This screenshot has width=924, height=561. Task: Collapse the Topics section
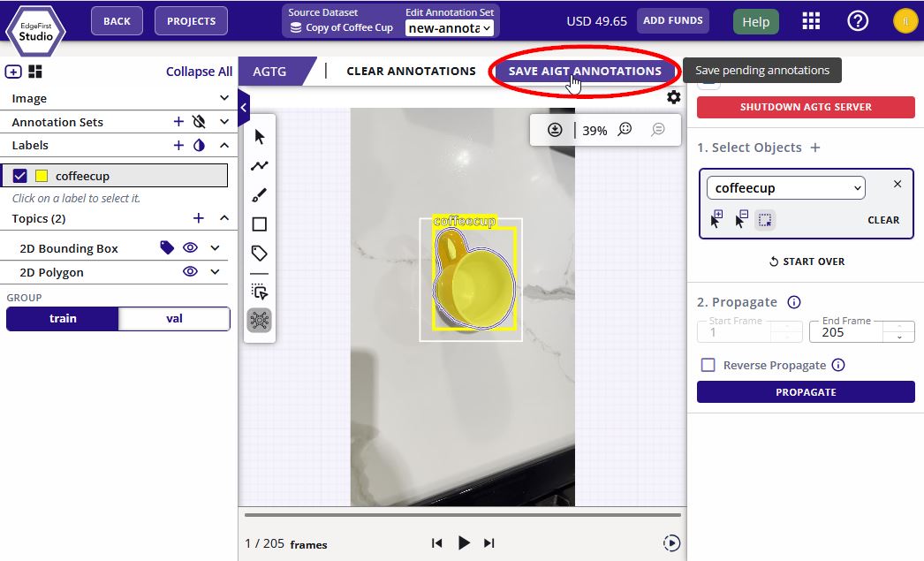(223, 218)
